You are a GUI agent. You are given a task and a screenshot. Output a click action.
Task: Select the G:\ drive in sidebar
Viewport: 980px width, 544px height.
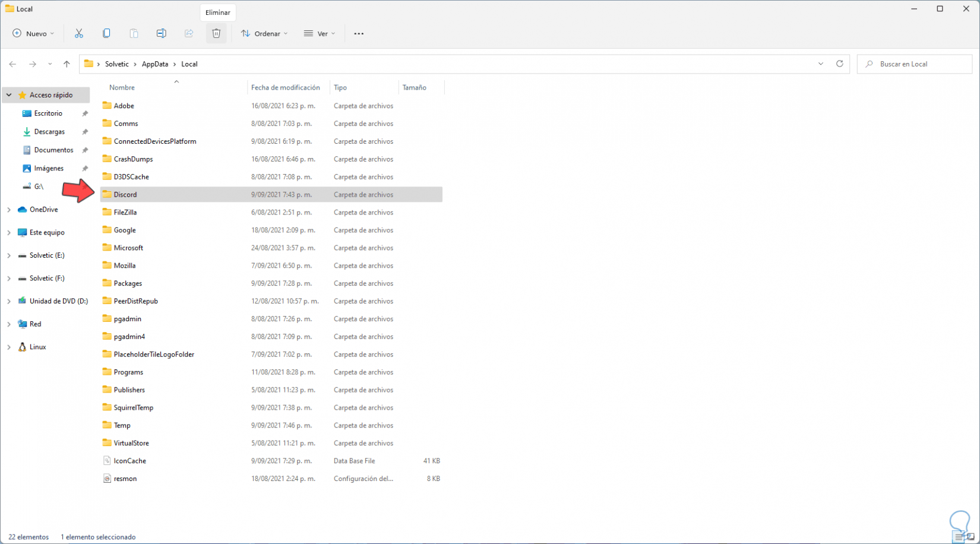pyautogui.click(x=38, y=186)
